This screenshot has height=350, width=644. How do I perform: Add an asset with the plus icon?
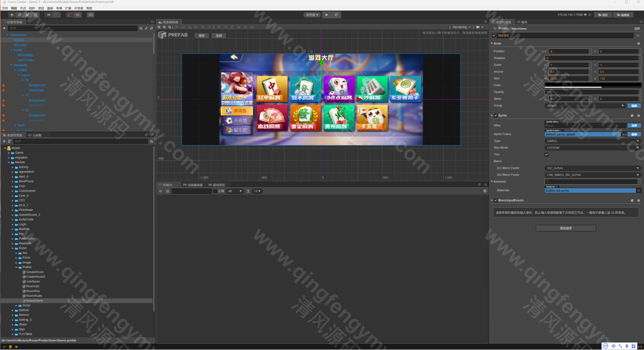pyautogui.click(x=4, y=142)
